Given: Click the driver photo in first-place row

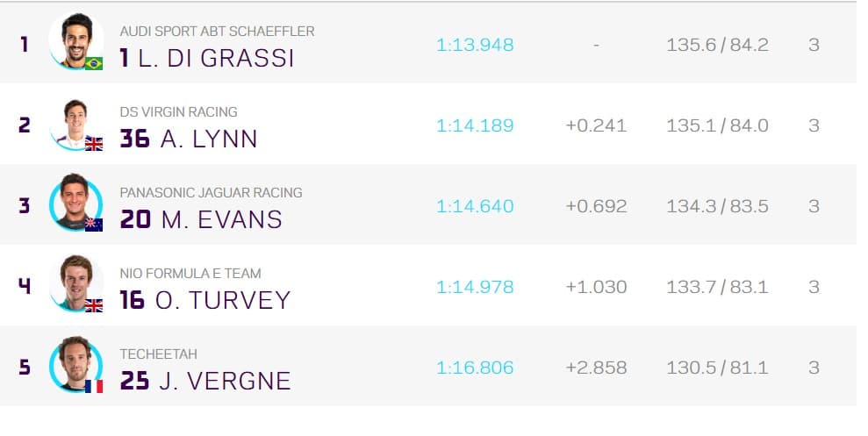Looking at the screenshot, I should coord(75,40).
